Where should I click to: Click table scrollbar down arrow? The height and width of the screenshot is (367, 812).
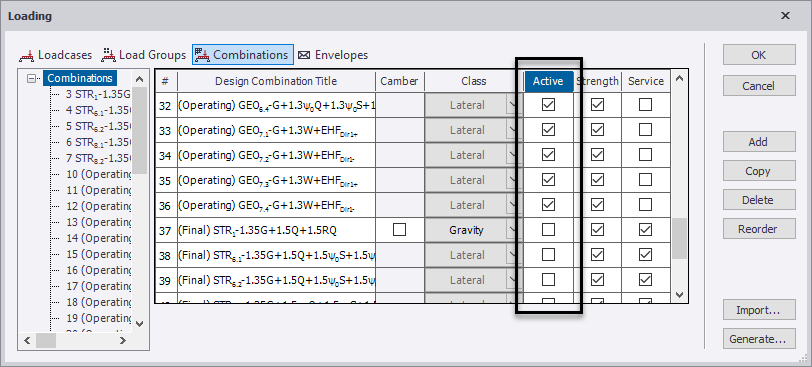pos(679,295)
